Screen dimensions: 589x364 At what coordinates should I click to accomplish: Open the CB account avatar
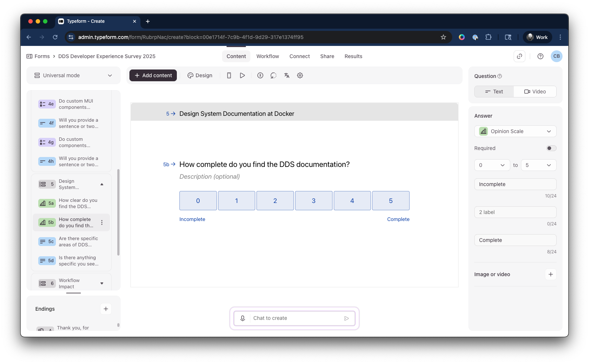click(x=557, y=56)
